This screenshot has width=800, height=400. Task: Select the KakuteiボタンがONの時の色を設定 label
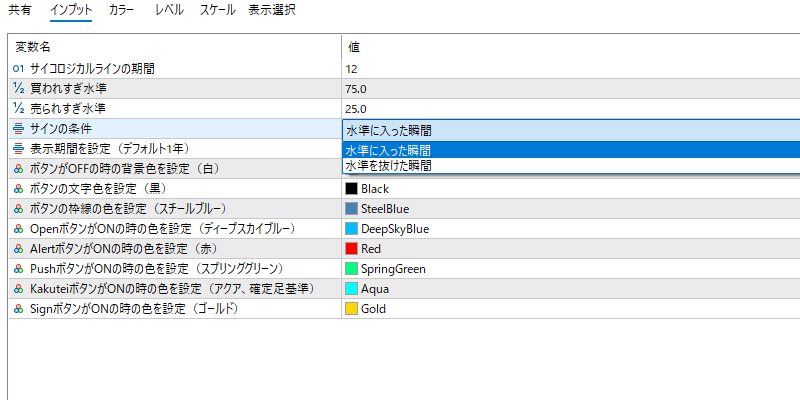click(172, 289)
